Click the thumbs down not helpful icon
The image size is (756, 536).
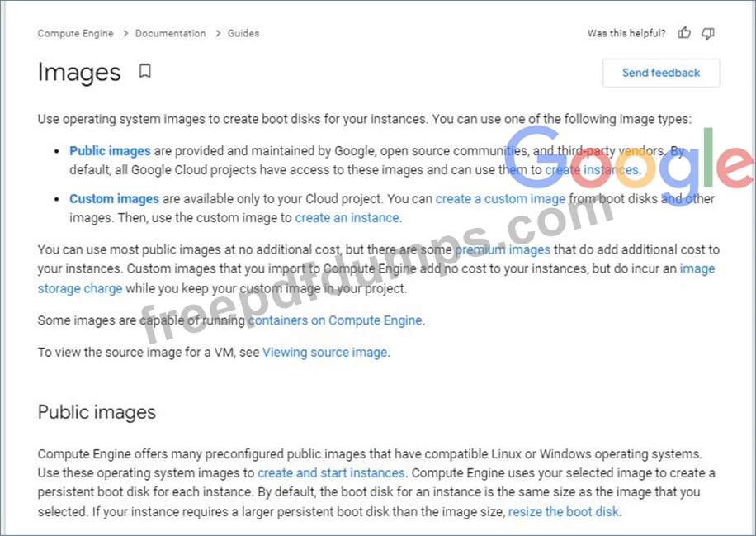pos(708,33)
